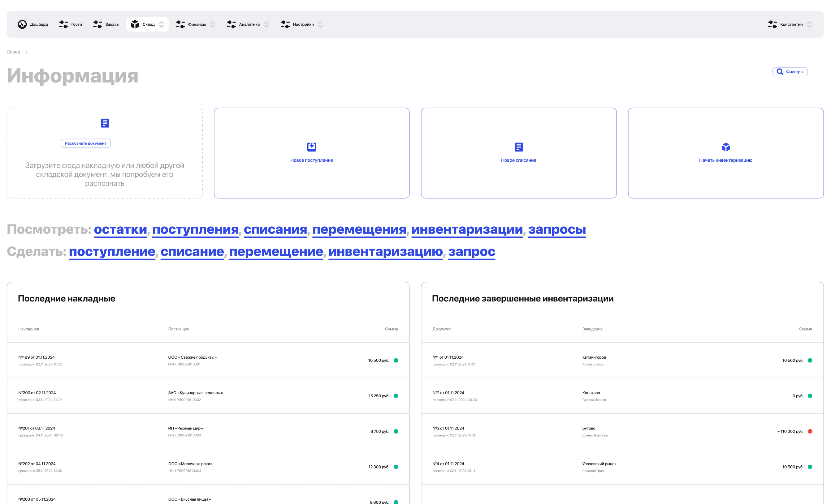This screenshot has height=504, width=831.
Task: Open the Аналитика menu label
Action: tap(249, 25)
